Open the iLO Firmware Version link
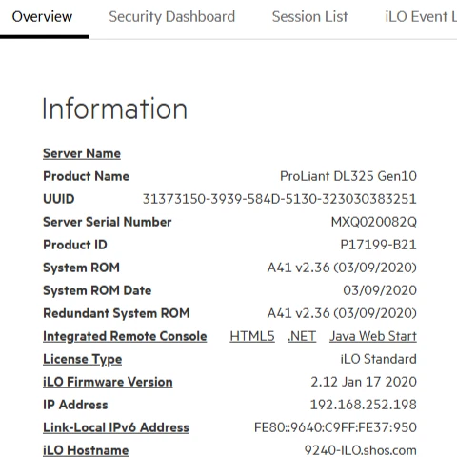 coord(108,382)
